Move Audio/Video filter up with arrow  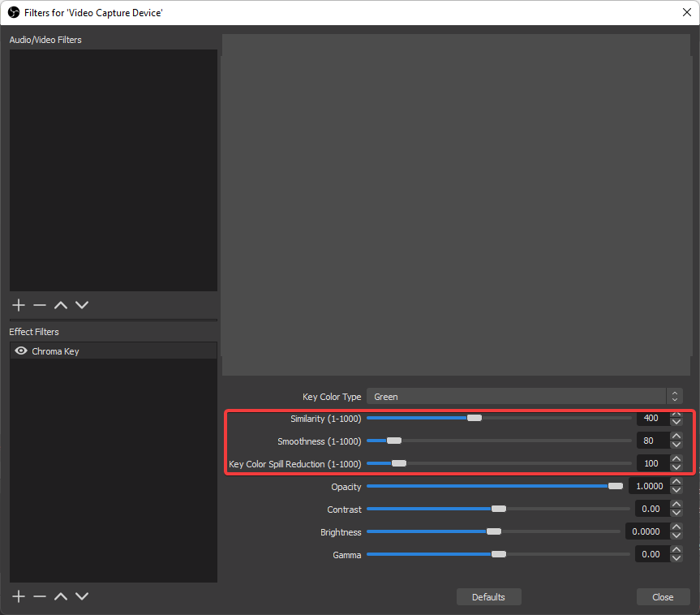(x=61, y=305)
